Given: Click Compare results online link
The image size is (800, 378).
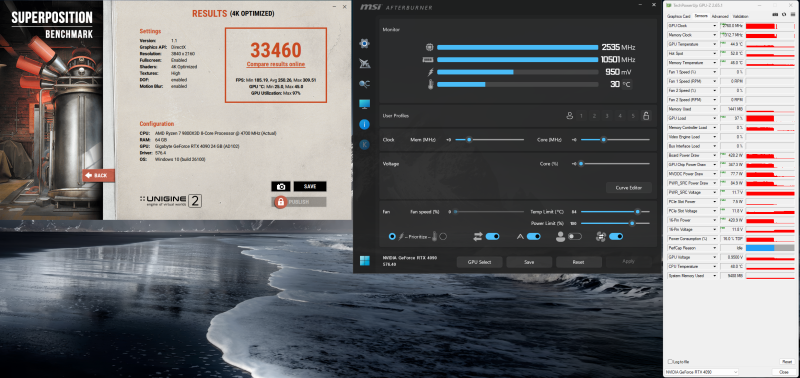Looking at the screenshot, I should [276, 64].
